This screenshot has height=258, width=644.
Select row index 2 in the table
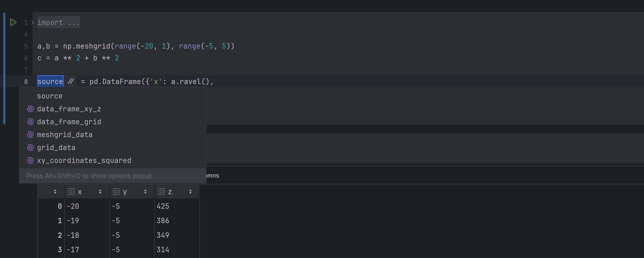(x=60, y=235)
